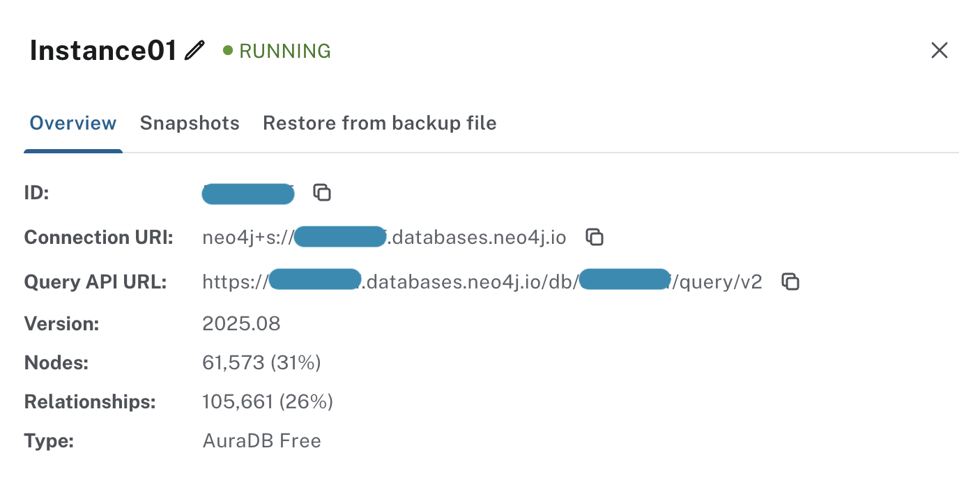This screenshot has height=485, width=980.
Task: Click the version number 2025.08
Action: 241,324
